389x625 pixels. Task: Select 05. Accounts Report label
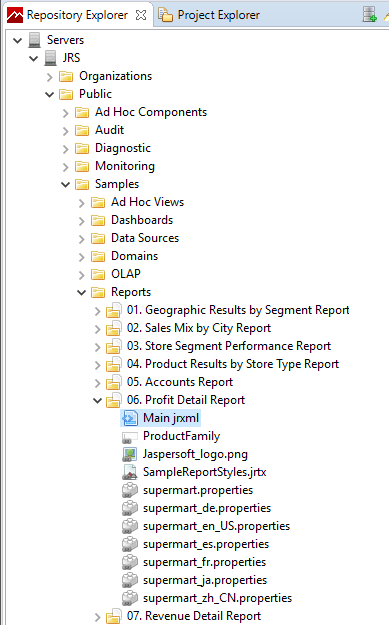point(180,382)
